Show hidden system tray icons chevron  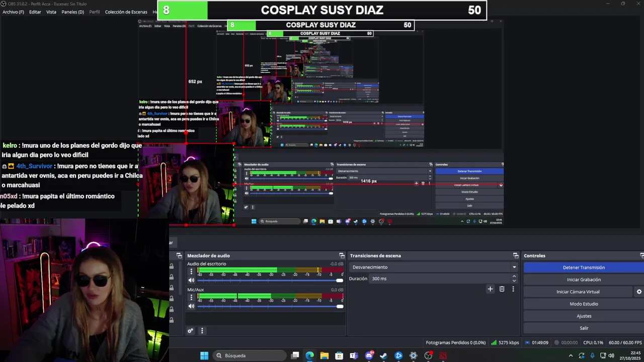(571, 355)
